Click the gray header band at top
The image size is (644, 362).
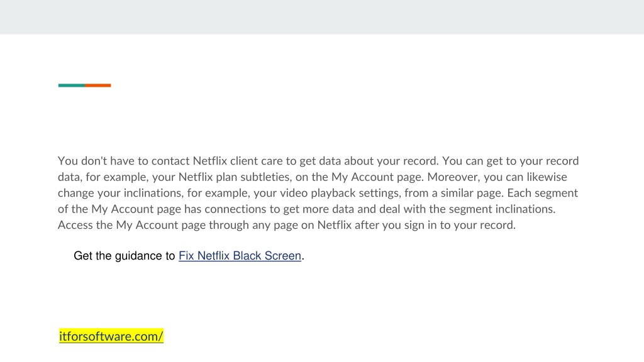pyautogui.click(x=322, y=17)
